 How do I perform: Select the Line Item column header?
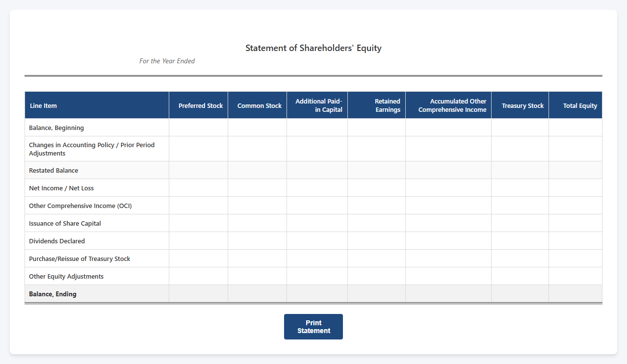[97, 105]
